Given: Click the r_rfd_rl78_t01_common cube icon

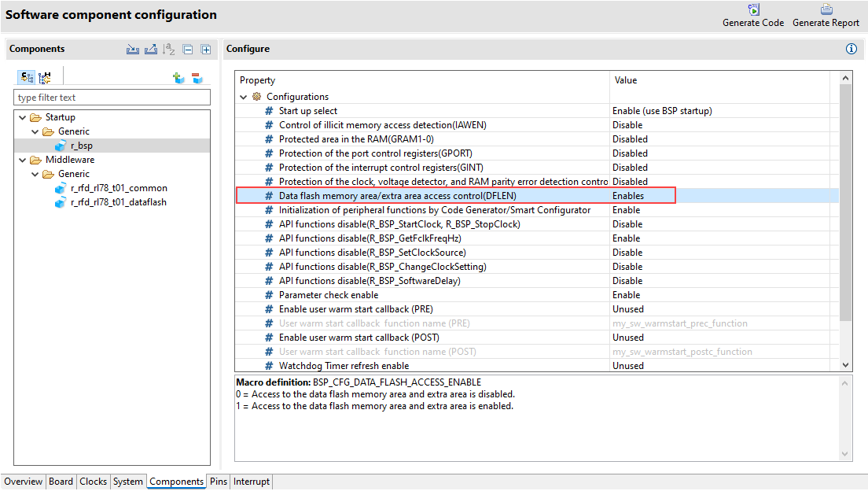Looking at the screenshot, I should coord(61,188).
